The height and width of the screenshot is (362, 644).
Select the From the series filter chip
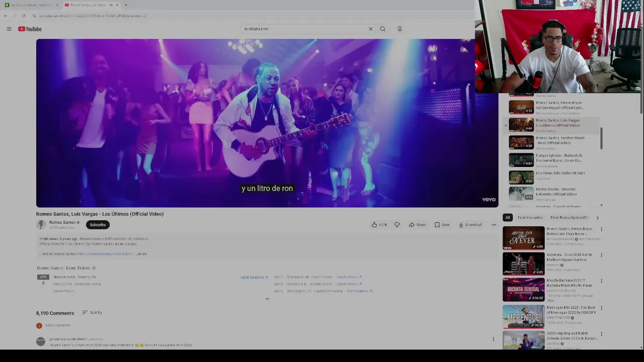pos(530,218)
